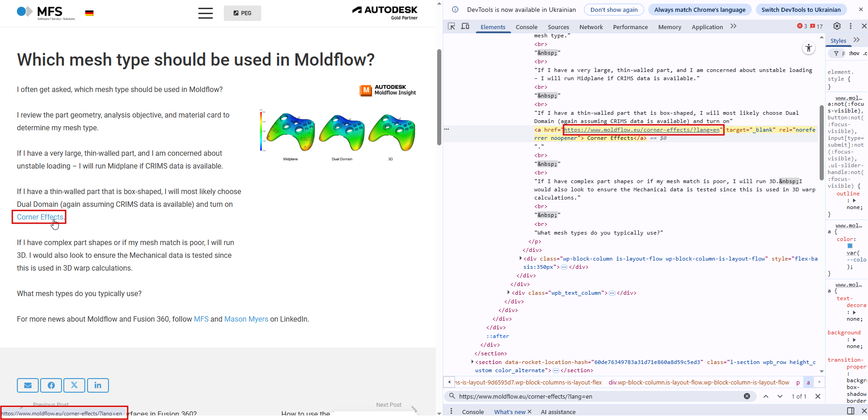Toggle the device toolbar in DevTools
868x420 pixels.
pyautogui.click(x=465, y=26)
